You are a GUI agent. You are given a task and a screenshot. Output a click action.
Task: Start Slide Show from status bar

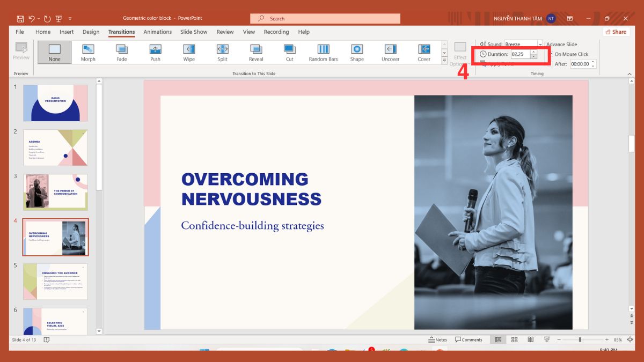click(x=546, y=339)
